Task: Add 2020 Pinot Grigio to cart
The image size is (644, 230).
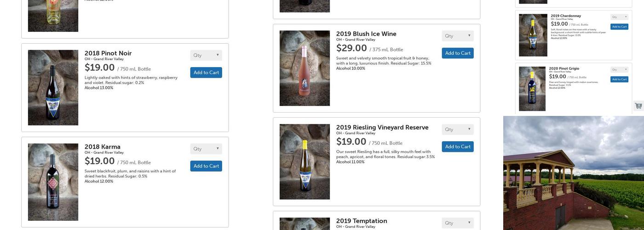Action: click(x=619, y=79)
